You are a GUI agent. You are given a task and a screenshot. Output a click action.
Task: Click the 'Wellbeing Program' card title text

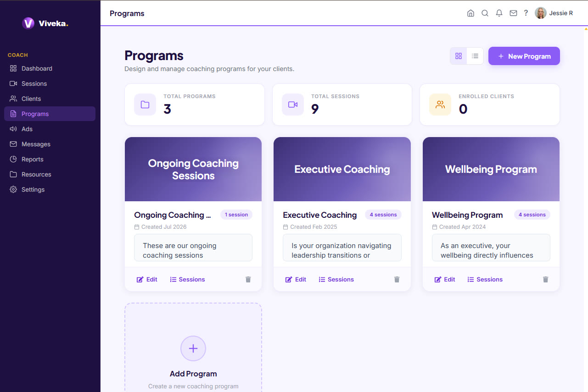tap(467, 215)
